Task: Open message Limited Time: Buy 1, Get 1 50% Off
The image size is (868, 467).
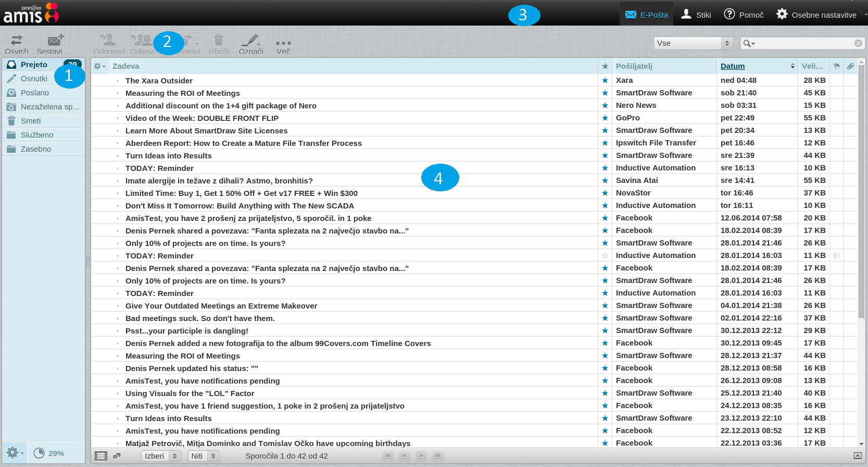Action: 242,193
